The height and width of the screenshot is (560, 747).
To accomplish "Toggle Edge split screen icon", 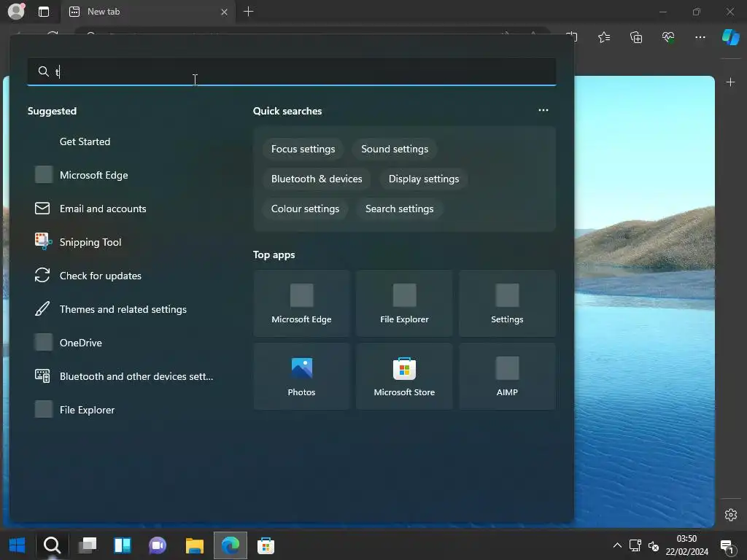I will (572, 37).
